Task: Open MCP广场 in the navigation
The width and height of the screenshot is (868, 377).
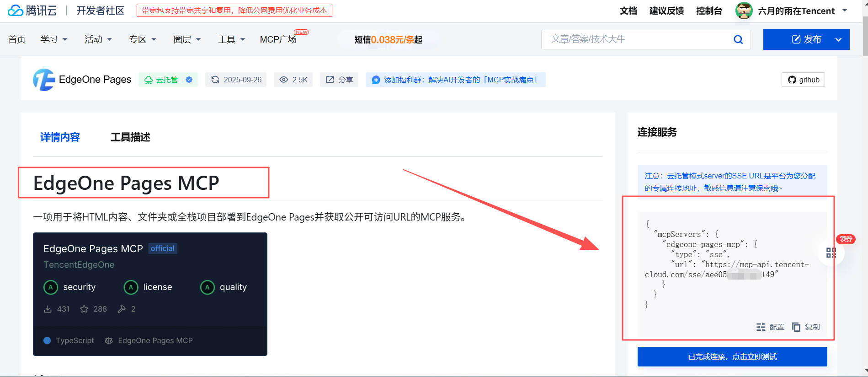Action: pyautogui.click(x=278, y=39)
